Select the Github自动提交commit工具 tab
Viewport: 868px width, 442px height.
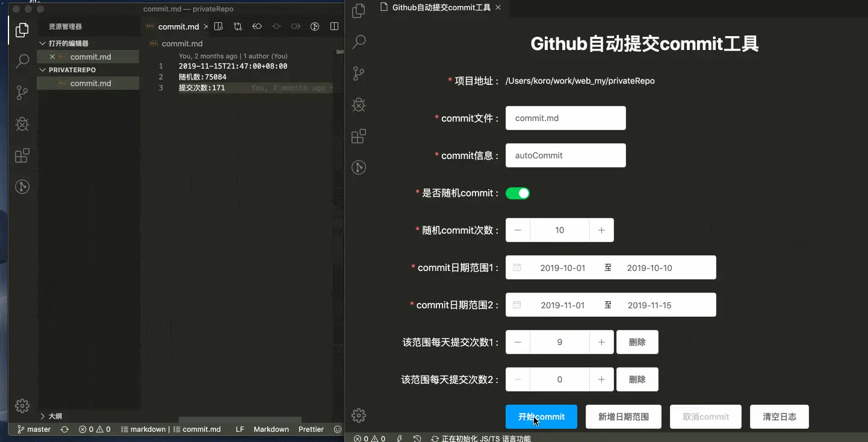[441, 8]
